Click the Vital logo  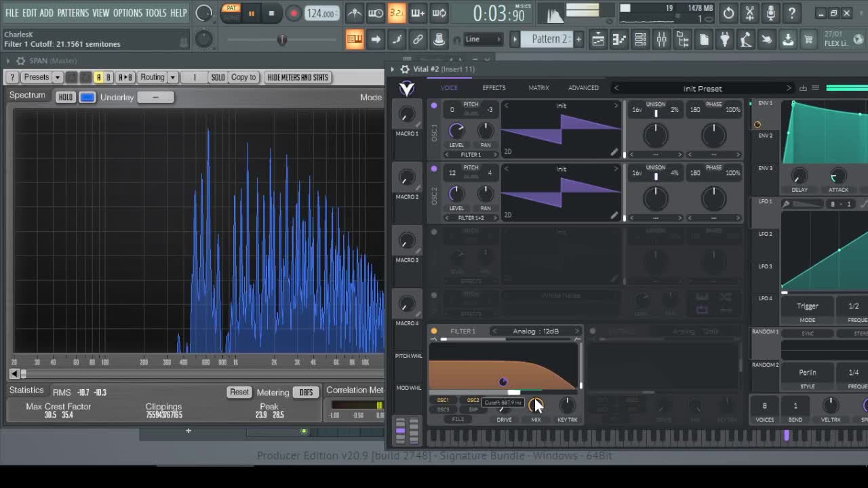(407, 88)
